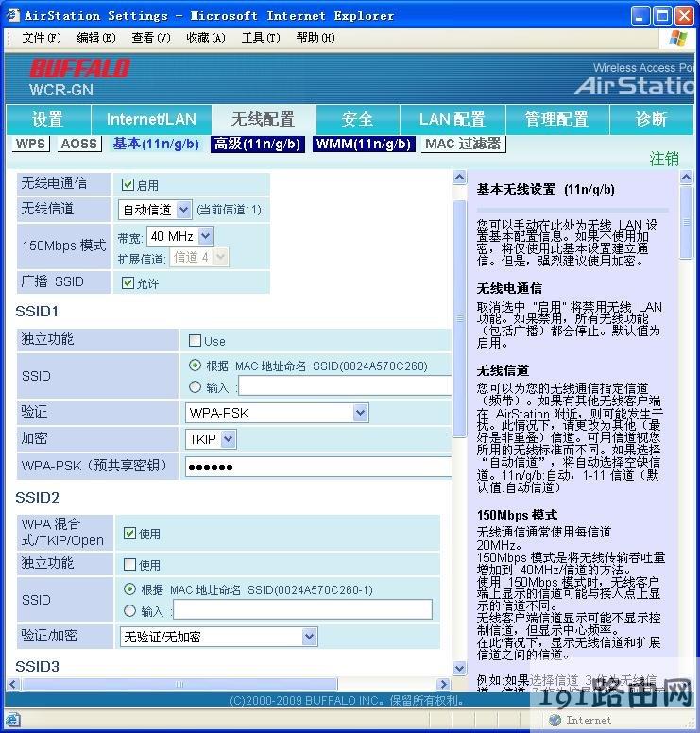Viewport: 700px width, 733px height.
Task: Switch to the 诊断 tab
Action: tap(652, 120)
